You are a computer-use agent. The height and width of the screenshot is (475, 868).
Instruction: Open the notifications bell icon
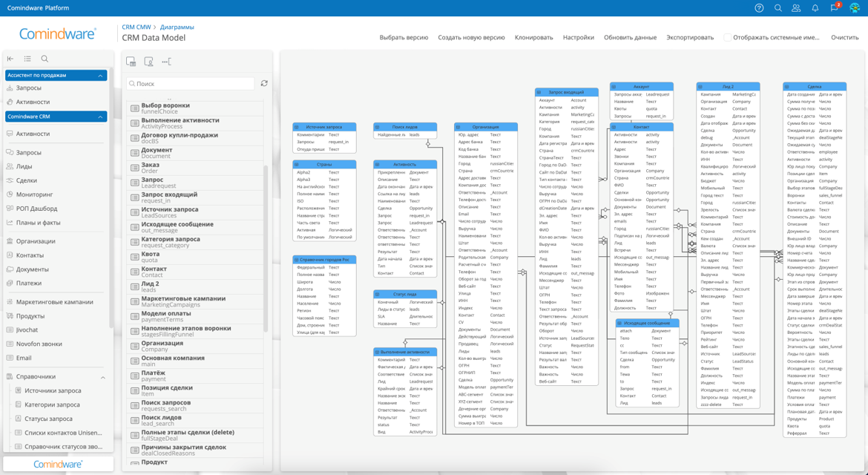pos(815,7)
